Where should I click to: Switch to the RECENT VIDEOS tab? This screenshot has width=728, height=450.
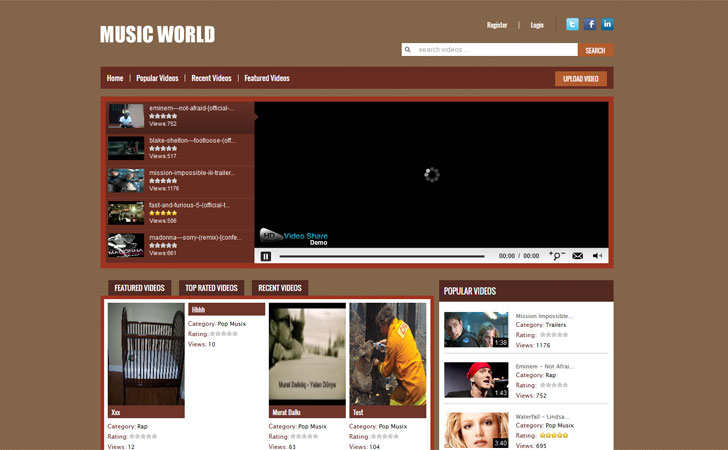coord(280,288)
